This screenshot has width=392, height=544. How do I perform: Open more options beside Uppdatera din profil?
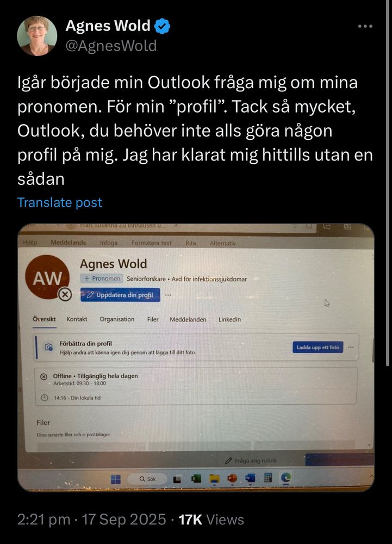168,295
